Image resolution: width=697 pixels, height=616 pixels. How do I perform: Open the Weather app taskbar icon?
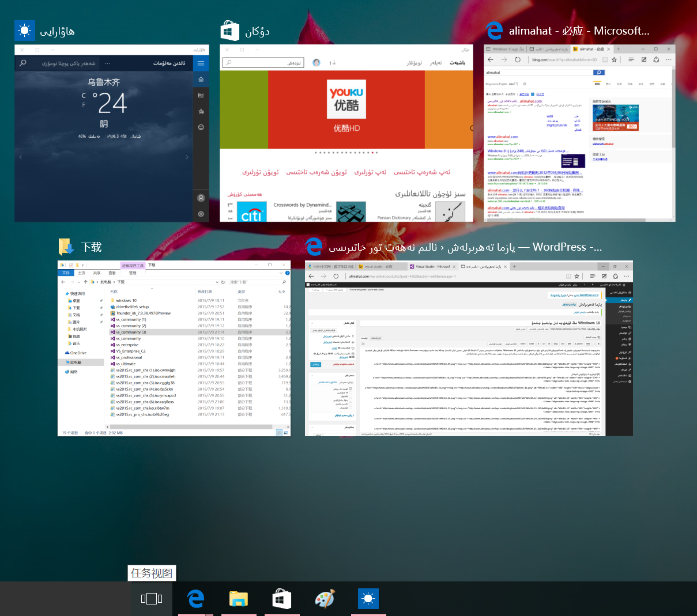pos(368,599)
